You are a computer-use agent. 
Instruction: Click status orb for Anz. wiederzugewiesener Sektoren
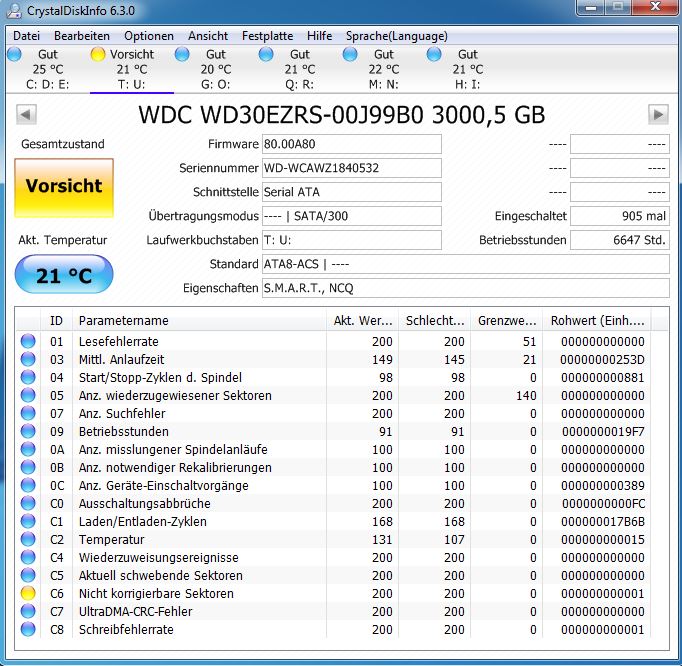tap(28, 395)
